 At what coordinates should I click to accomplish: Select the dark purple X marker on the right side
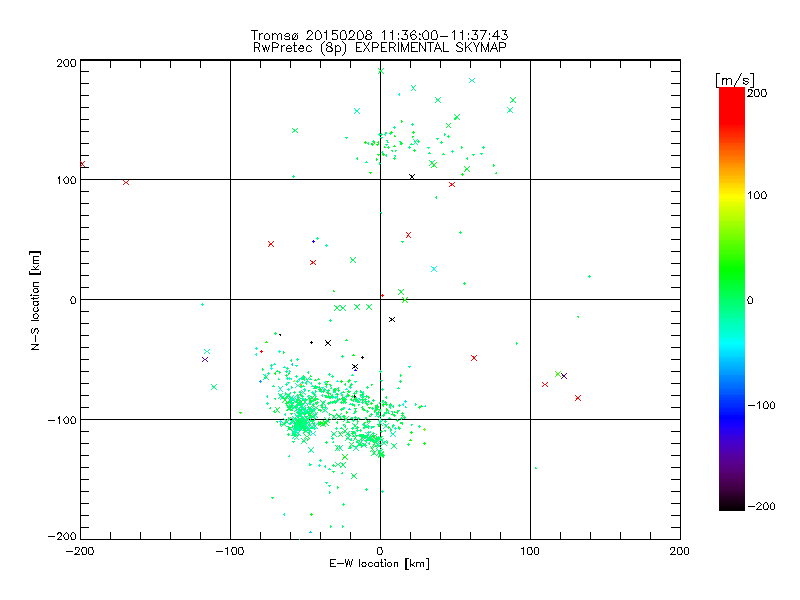[564, 376]
